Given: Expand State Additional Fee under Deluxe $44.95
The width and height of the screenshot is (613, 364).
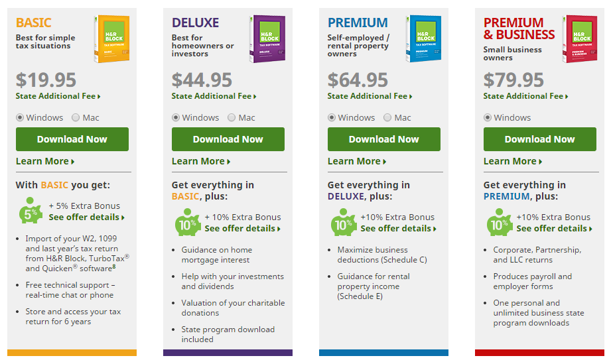Looking at the screenshot, I should coord(214,96).
